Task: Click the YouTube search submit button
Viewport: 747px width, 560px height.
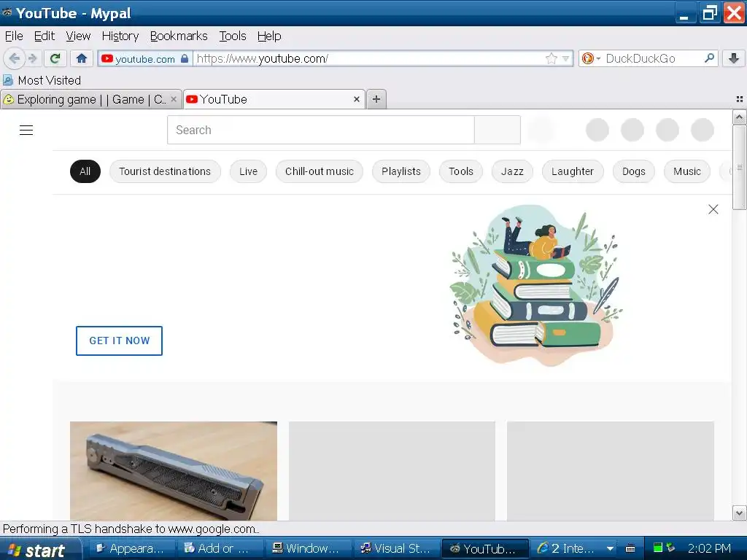Action: (x=498, y=130)
